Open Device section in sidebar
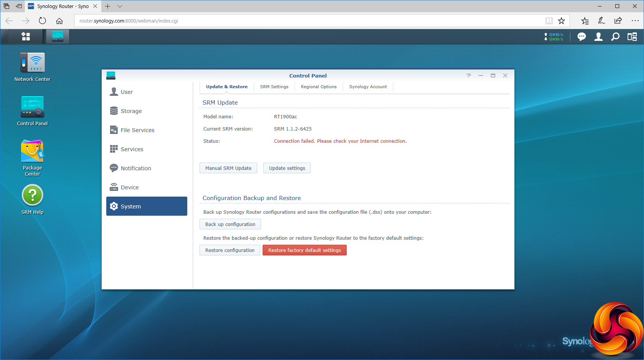 pyautogui.click(x=147, y=187)
